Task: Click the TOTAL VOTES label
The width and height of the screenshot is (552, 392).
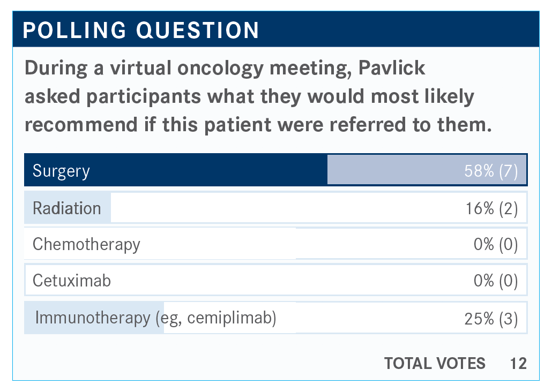Action: click(435, 364)
